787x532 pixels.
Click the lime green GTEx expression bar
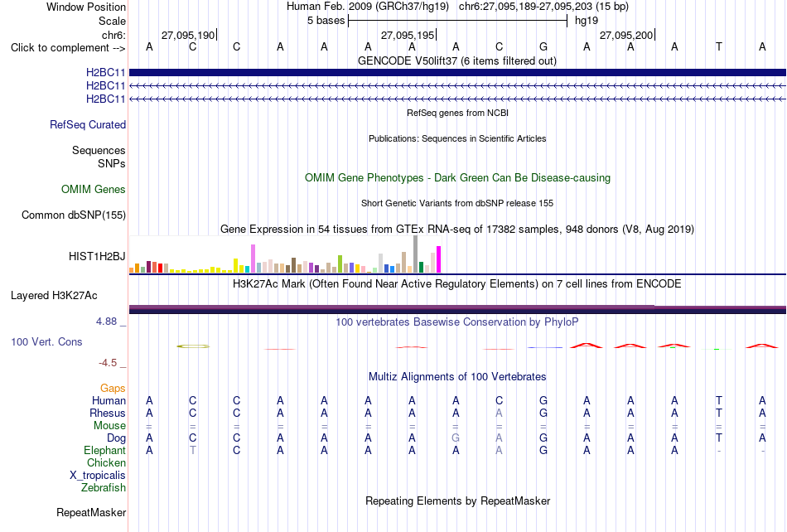tap(340, 264)
